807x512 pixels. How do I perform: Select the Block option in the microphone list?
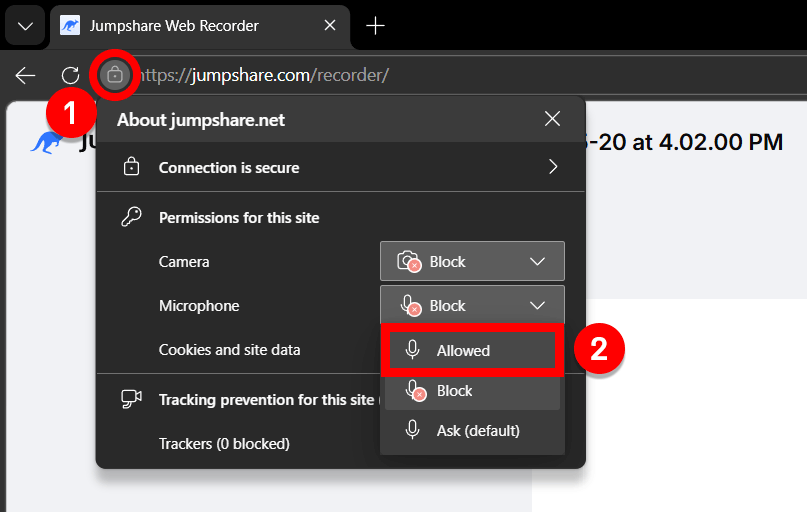click(x=472, y=391)
